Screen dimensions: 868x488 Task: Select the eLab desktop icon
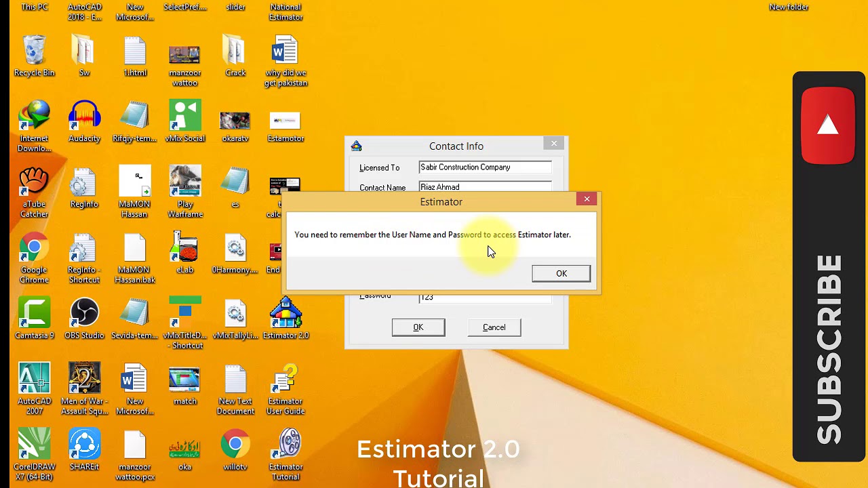[184, 248]
